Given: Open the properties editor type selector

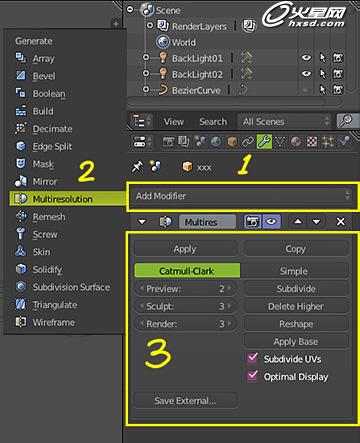Looking at the screenshot, I should 142,142.
